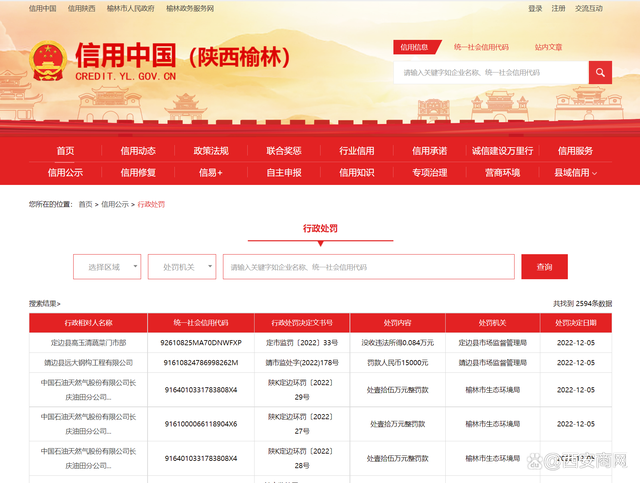Click the 行政处罚决定文书号 column header

tap(302, 323)
